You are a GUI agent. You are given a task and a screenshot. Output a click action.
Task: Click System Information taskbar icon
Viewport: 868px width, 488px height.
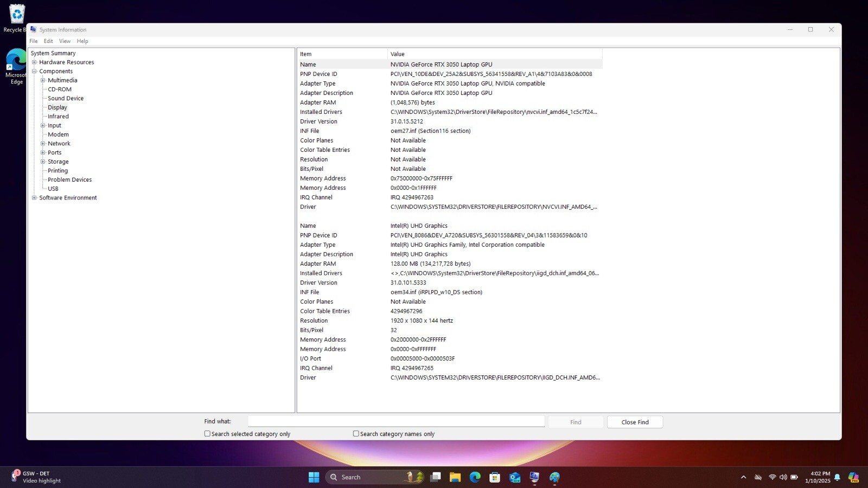point(534,477)
